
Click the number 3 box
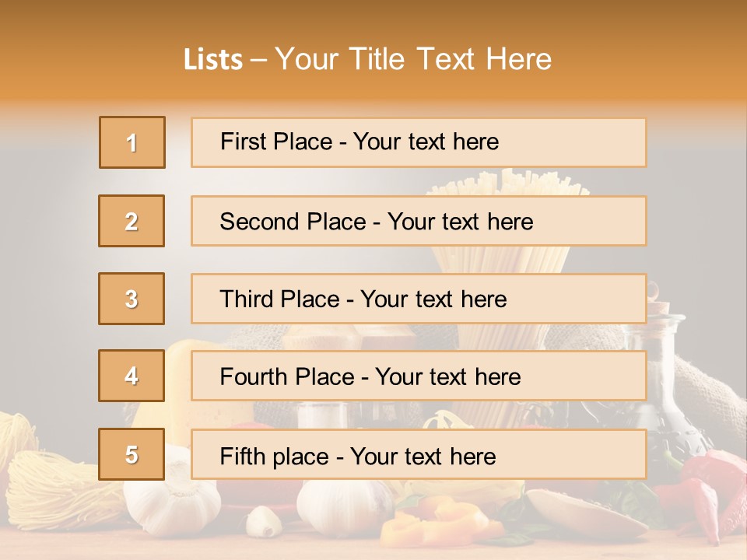pyautogui.click(x=132, y=299)
